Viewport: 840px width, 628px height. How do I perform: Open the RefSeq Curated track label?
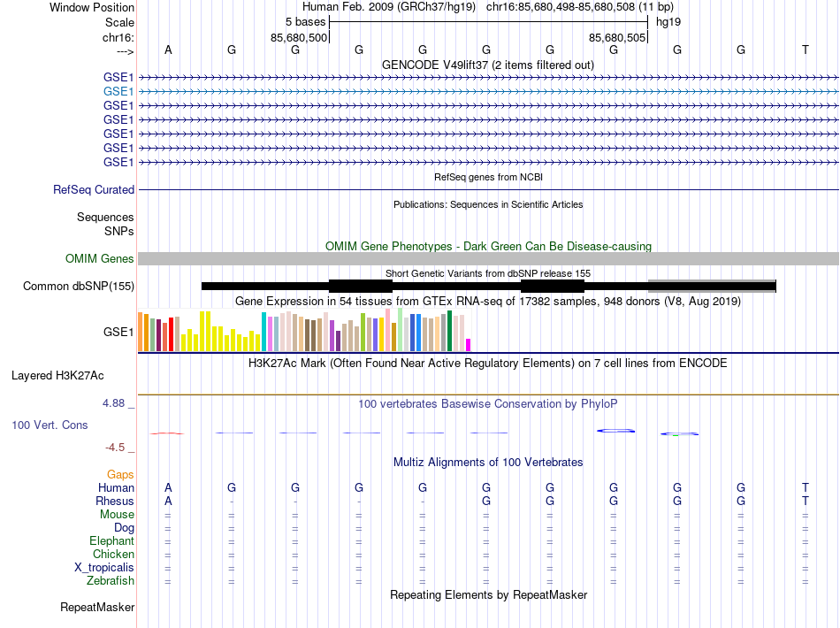pyautogui.click(x=94, y=189)
